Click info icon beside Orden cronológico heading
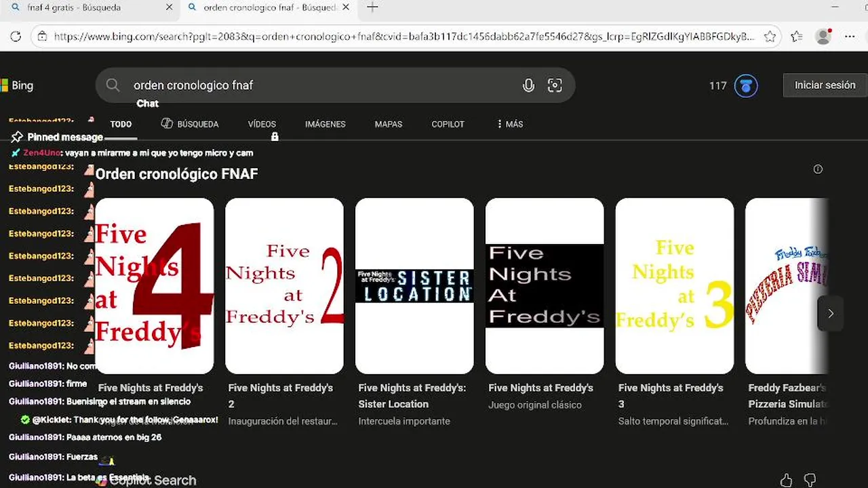The image size is (868, 488). point(818,169)
